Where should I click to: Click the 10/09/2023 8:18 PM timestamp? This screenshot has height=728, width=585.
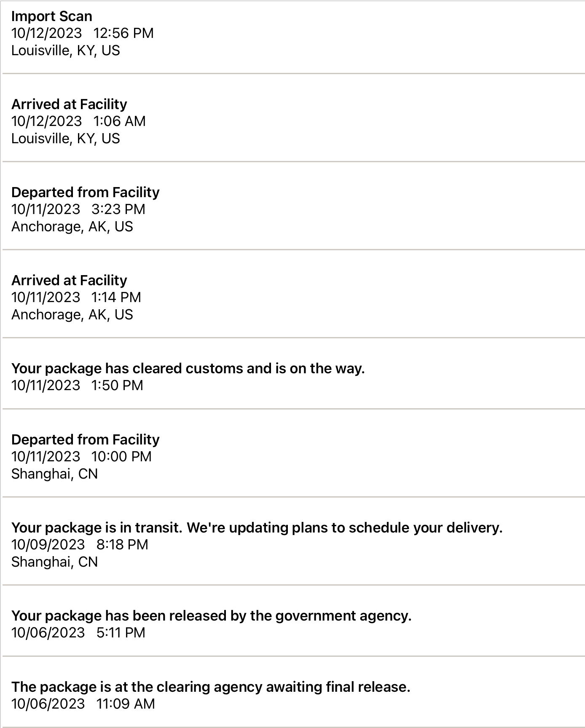pos(80,545)
